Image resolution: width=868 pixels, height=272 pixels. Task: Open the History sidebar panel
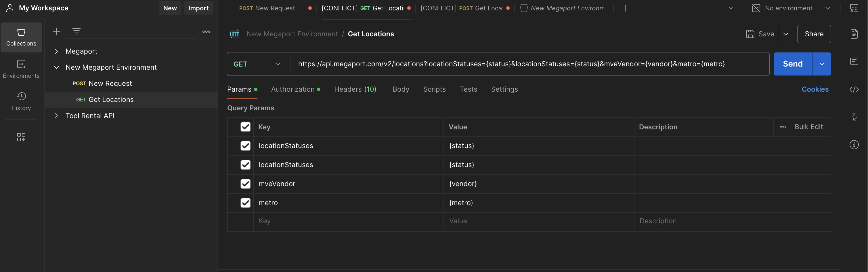point(21,102)
